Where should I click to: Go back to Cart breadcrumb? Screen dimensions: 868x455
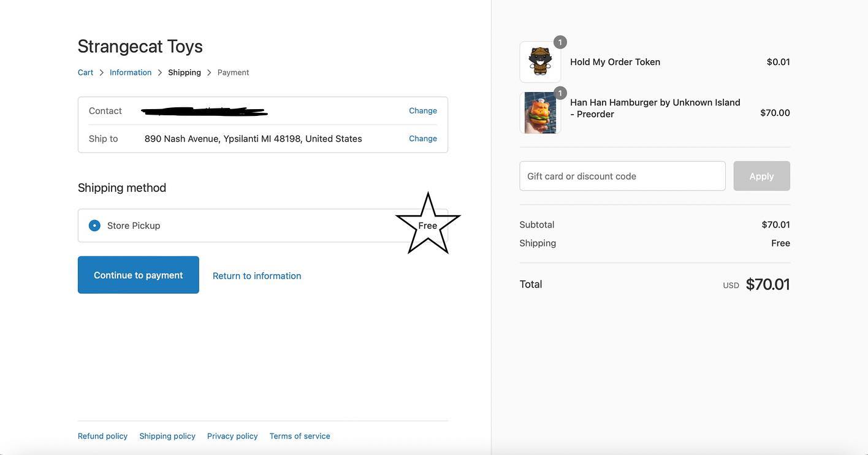point(85,72)
